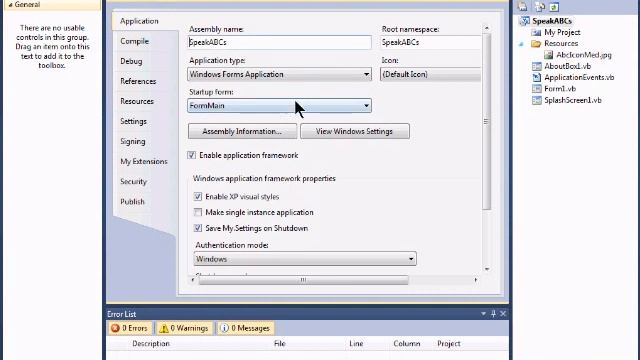Click the horizontal scrollbar right arrow

point(476,280)
